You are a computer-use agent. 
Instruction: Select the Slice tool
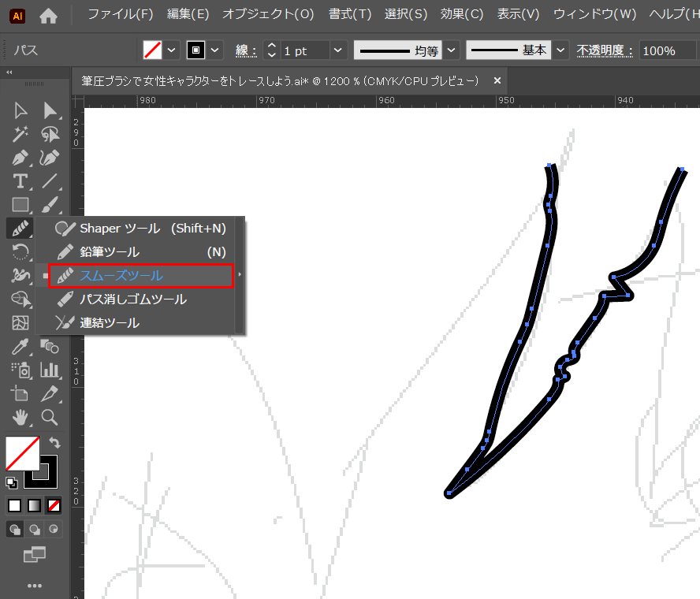50,393
